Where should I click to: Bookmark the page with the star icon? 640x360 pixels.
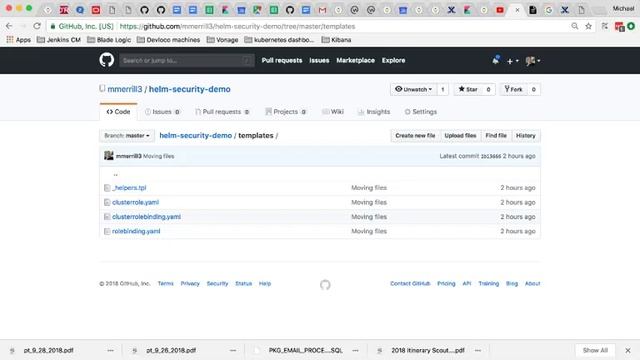point(588,26)
